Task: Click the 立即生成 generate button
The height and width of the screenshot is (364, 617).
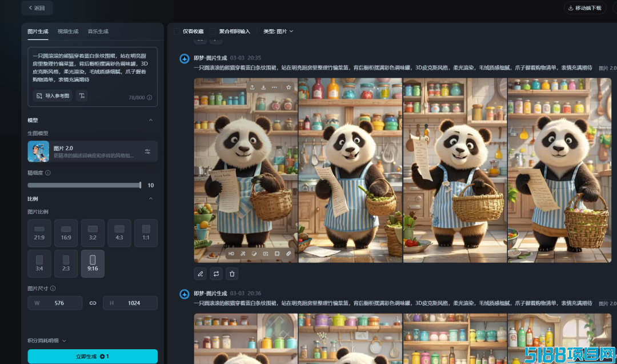Action: 93,357
